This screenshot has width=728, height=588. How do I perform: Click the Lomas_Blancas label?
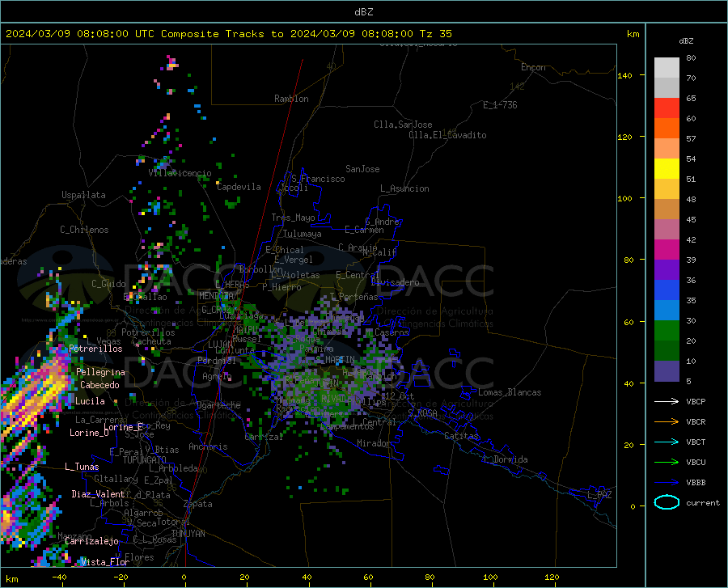coord(510,392)
